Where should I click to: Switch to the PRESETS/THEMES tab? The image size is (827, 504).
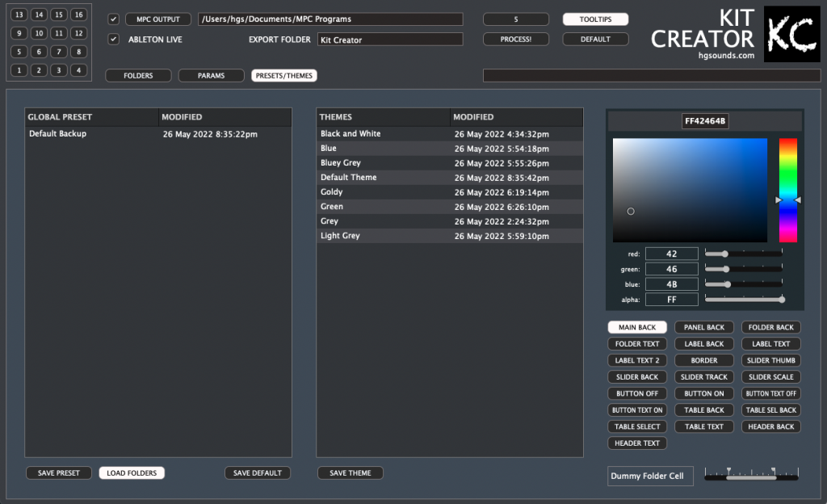283,75
